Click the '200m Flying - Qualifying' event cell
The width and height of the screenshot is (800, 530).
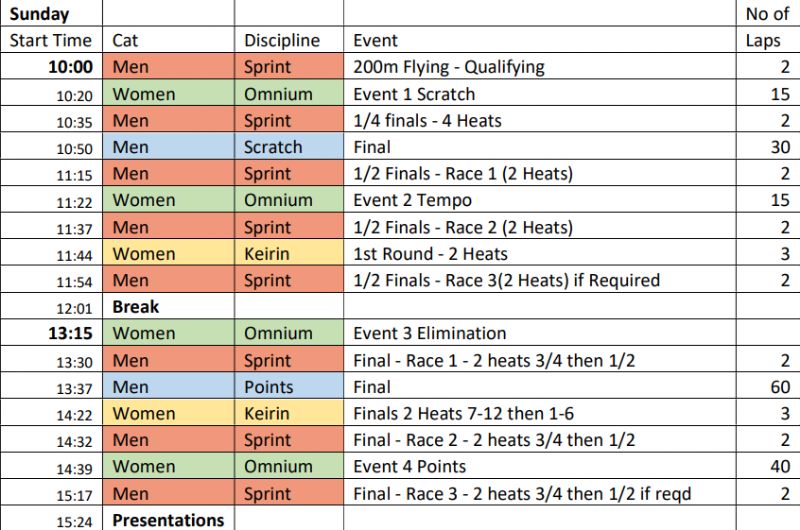coord(540,66)
